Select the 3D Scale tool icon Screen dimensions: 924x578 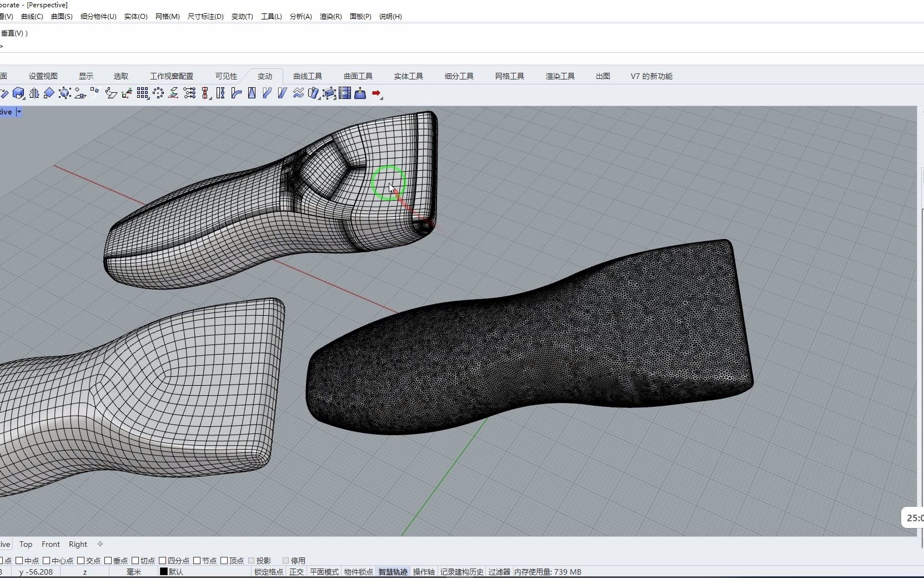click(x=19, y=93)
